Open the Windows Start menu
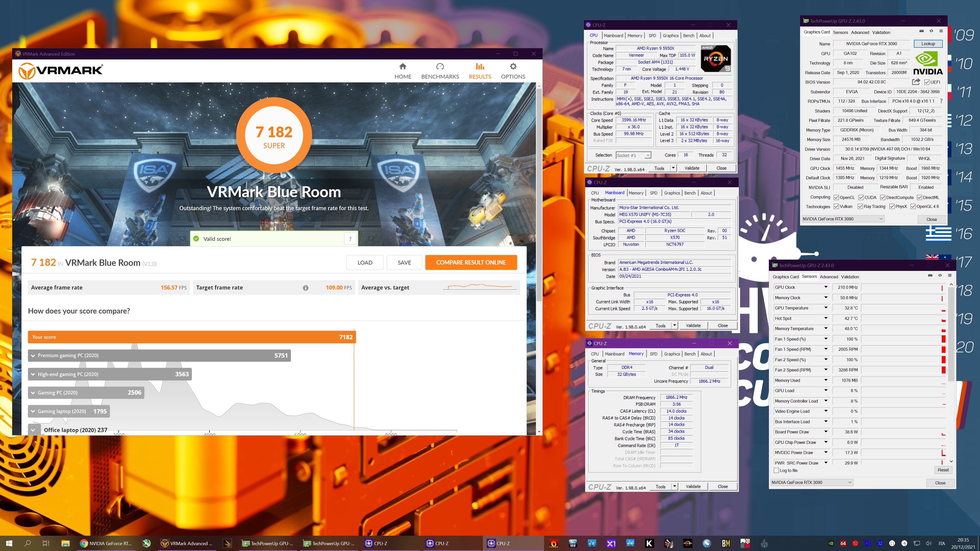The height and width of the screenshot is (551, 980). coord(9,543)
